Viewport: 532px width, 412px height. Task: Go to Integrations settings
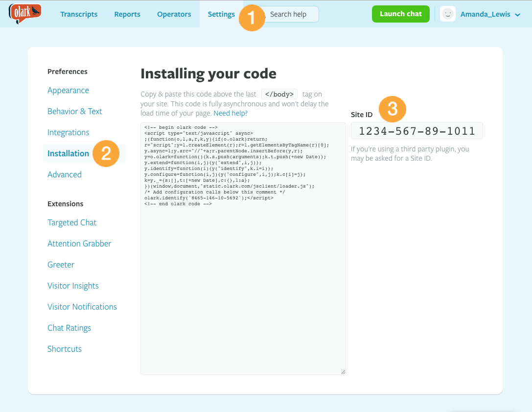click(x=68, y=132)
